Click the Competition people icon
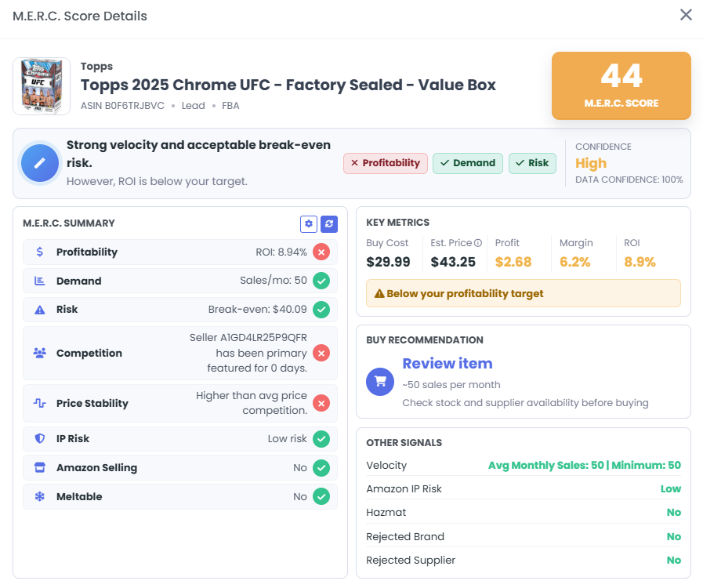The image size is (703, 588). click(39, 353)
